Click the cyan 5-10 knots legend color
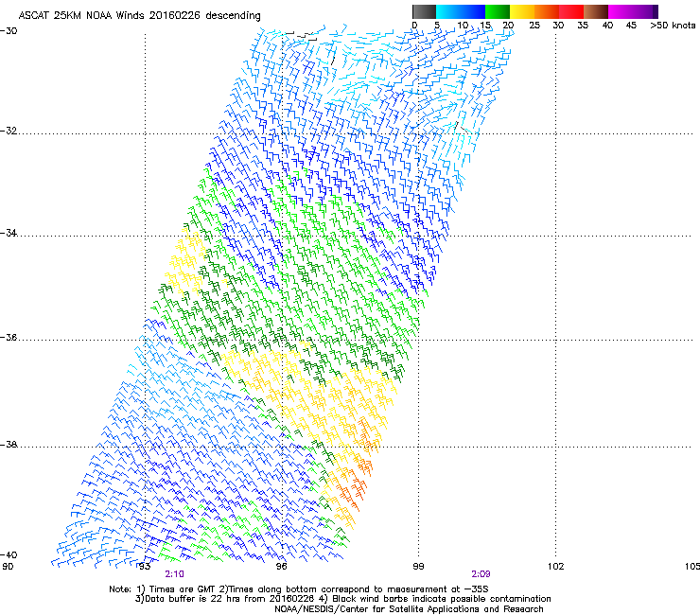The height and width of the screenshot is (615, 700). click(x=448, y=11)
